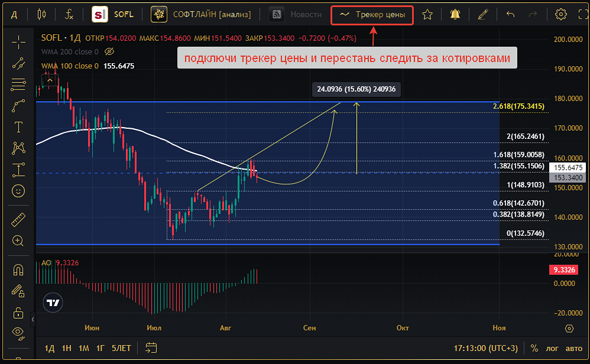
Task: Collapse the left drawing toolbar arrow
Action: tap(33, 319)
